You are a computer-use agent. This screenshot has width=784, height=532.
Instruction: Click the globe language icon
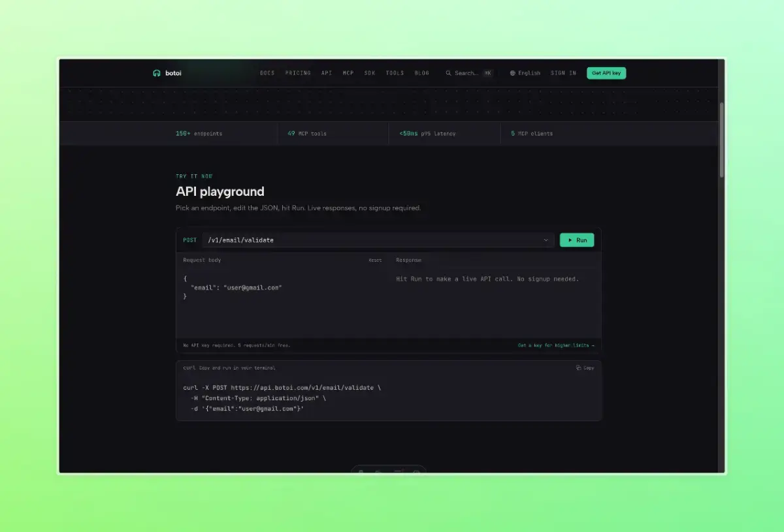[x=513, y=73]
